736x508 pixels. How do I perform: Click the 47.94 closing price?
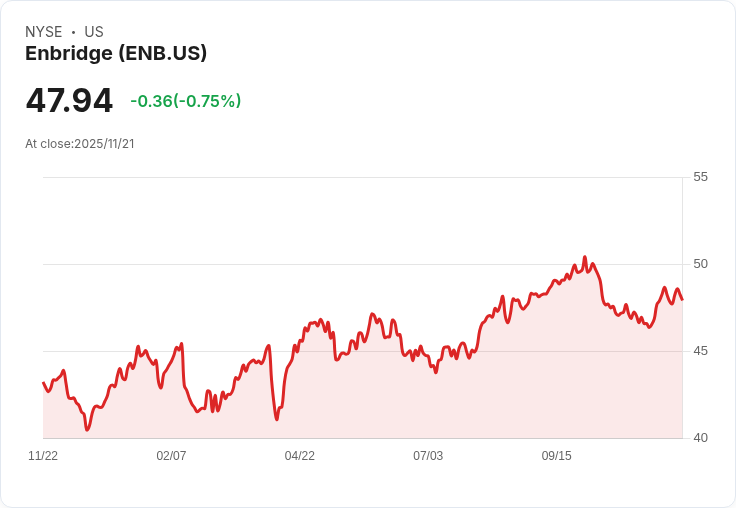(x=69, y=100)
